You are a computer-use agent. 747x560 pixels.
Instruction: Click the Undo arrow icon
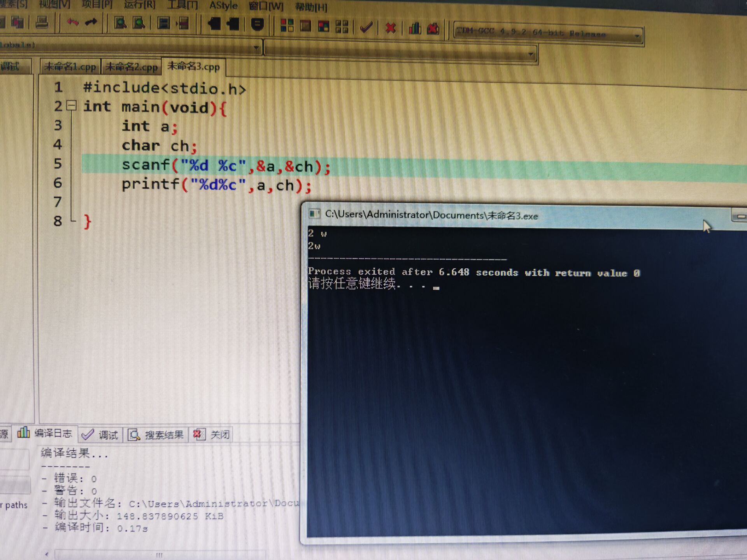tap(72, 23)
